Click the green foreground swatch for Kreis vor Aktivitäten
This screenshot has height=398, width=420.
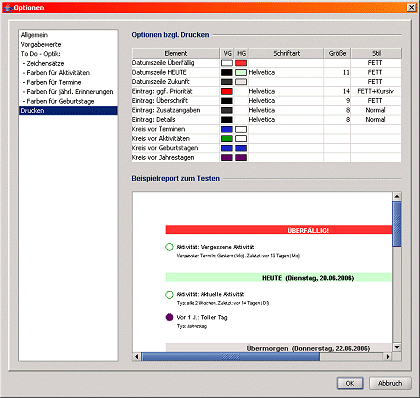(x=227, y=139)
